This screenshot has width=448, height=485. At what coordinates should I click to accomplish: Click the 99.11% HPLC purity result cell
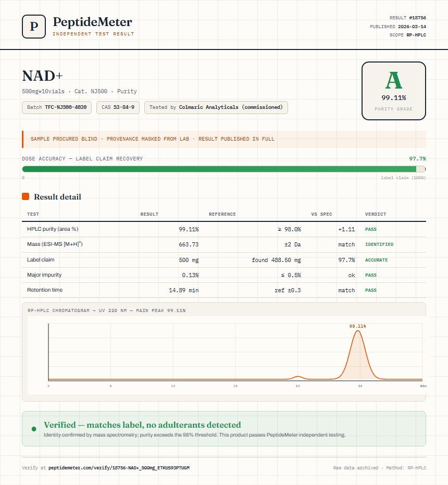189,229
